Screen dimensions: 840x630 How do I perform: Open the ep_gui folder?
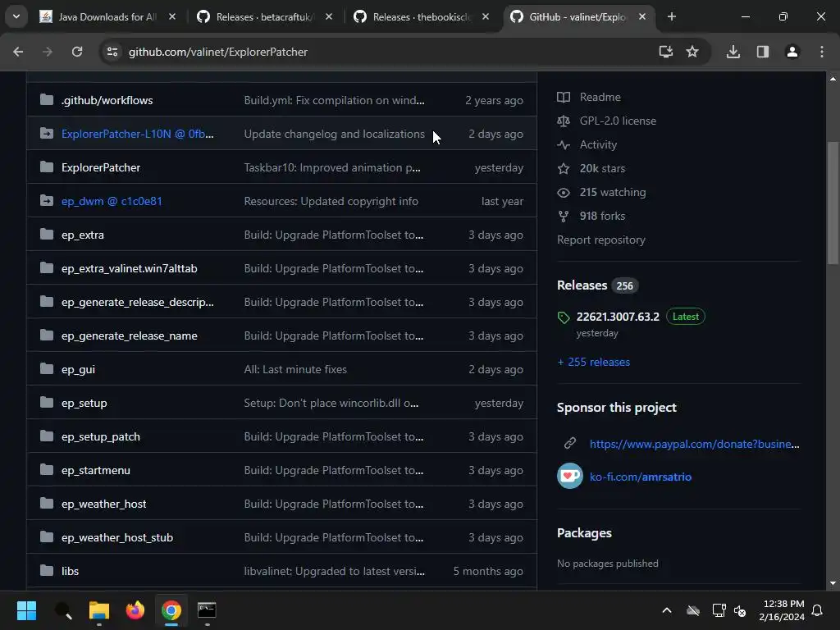click(78, 370)
